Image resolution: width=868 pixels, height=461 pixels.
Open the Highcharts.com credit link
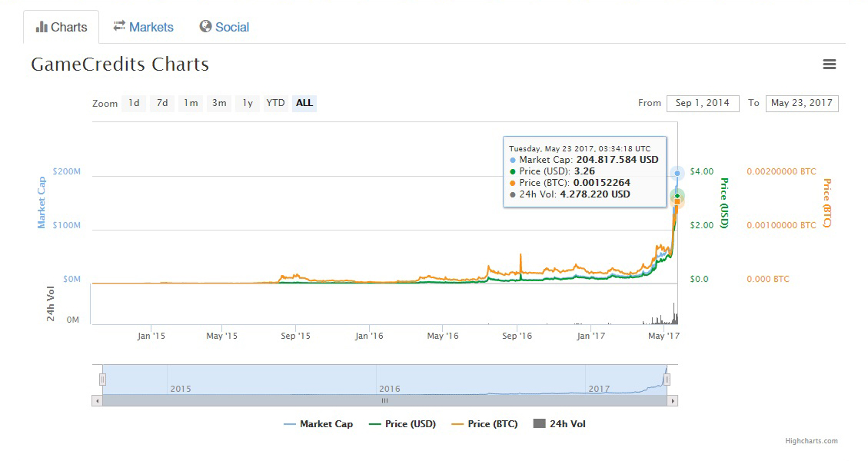pos(811,441)
